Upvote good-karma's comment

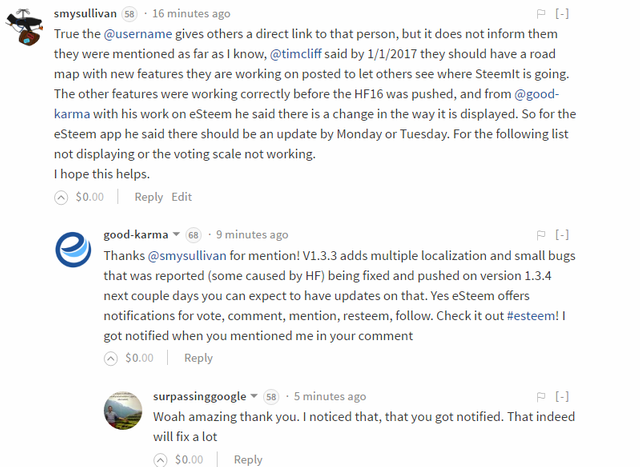pos(112,358)
